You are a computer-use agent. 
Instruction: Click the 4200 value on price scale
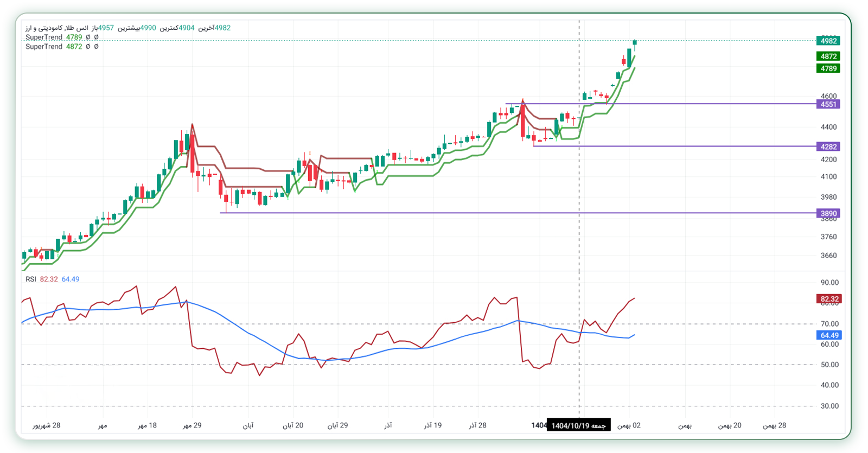click(x=828, y=159)
